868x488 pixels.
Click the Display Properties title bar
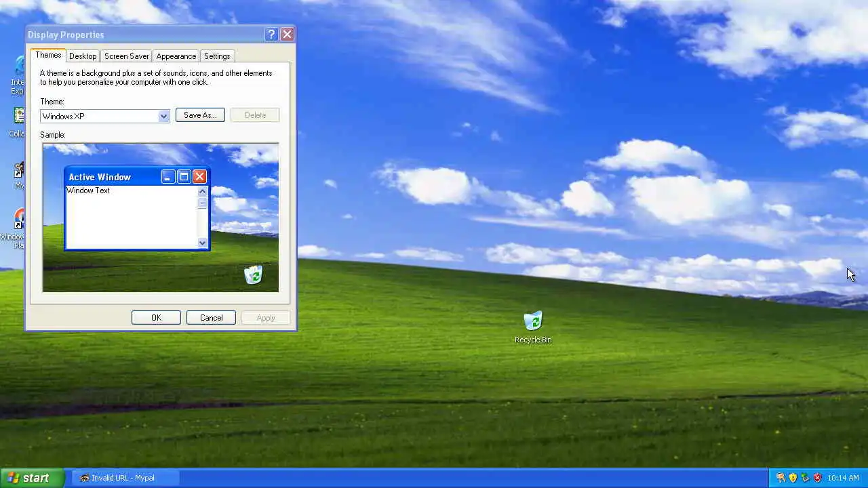pos(144,35)
